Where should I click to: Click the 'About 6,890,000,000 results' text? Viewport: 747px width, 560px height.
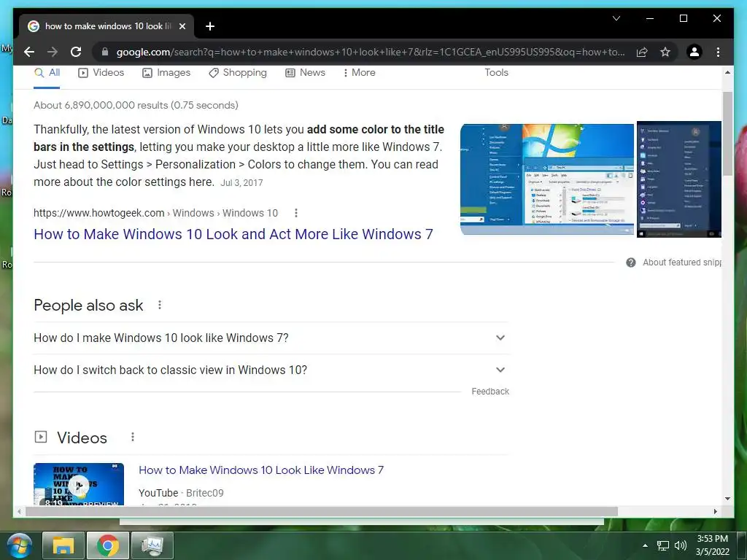click(x=136, y=105)
